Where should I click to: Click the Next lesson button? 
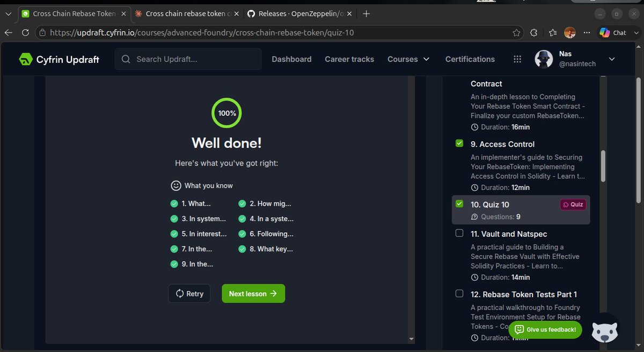253,293
